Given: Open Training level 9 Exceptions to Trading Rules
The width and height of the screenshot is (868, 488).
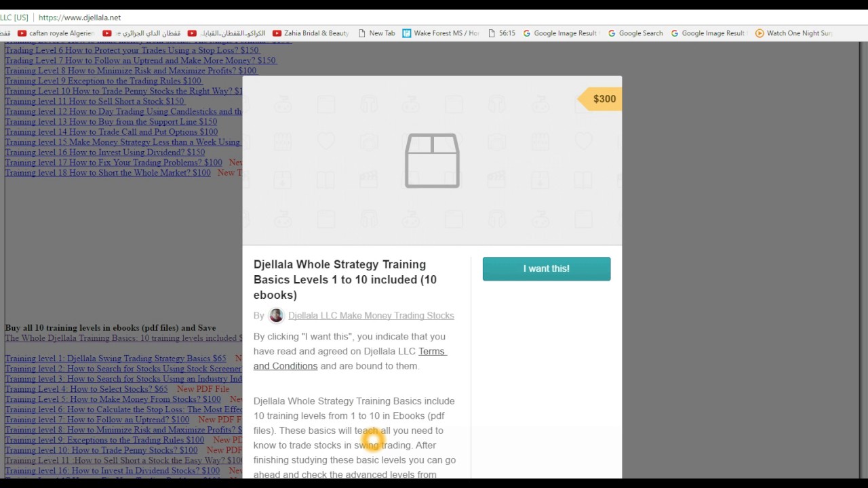Looking at the screenshot, I should [104, 439].
